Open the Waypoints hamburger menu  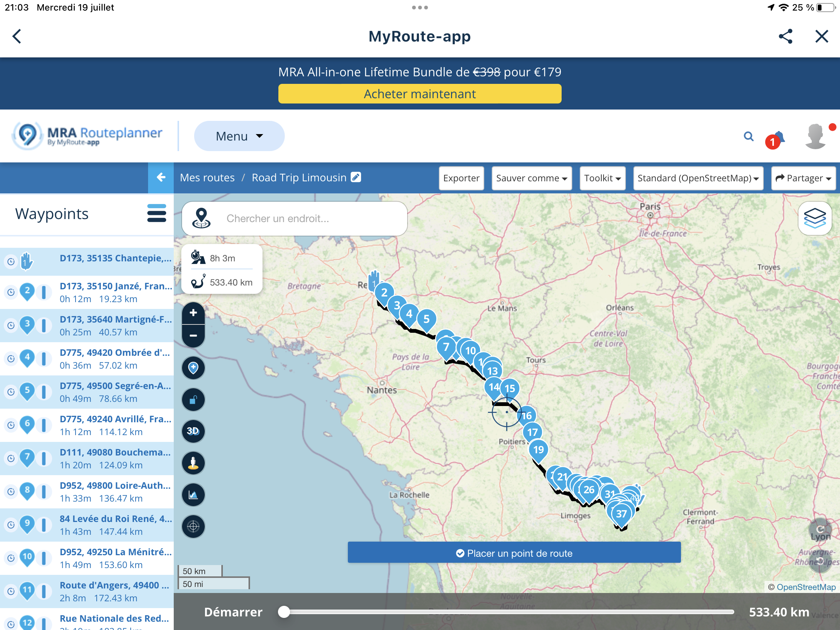point(156,213)
